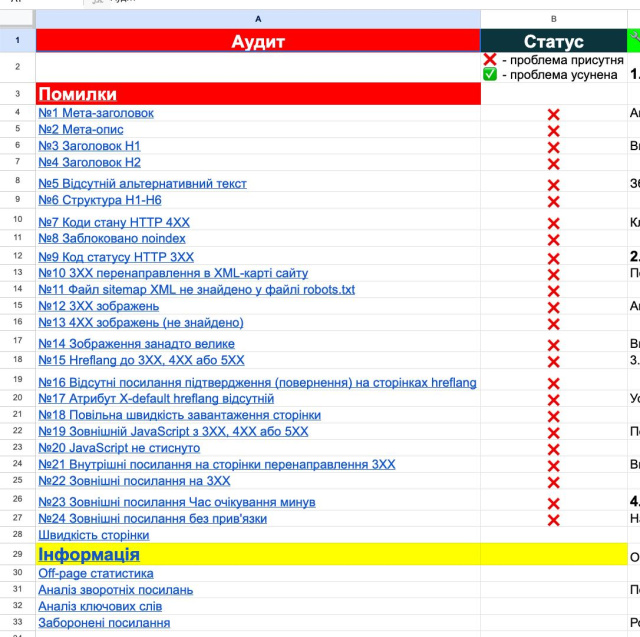This screenshot has height=637, width=640.
Task: Open the Швидкість сторінки link
Action: [93, 535]
